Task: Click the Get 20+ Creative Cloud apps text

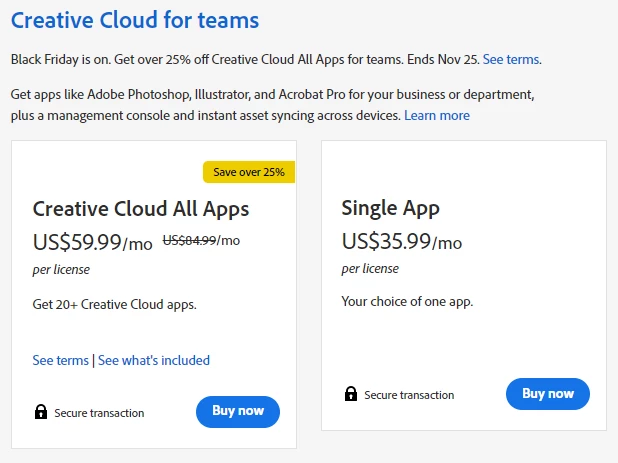Action: [x=115, y=304]
